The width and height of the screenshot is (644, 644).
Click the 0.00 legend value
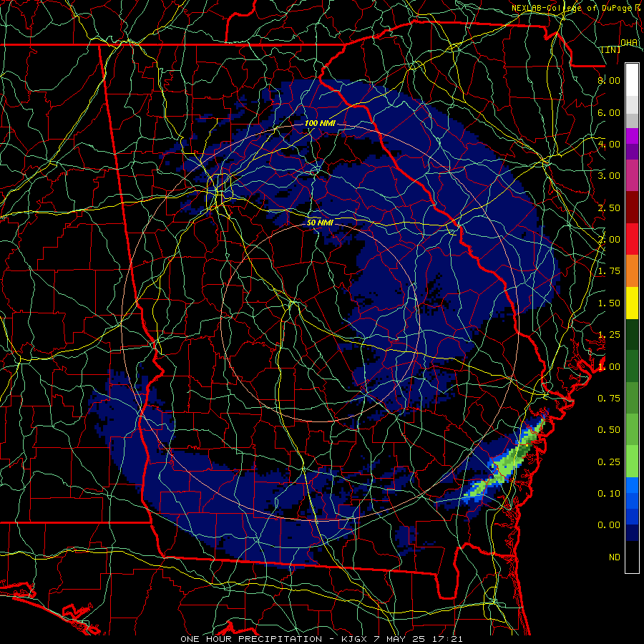point(609,525)
